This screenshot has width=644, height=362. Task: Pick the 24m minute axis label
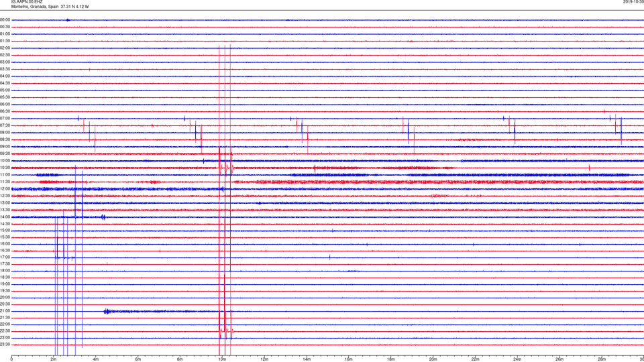(x=517, y=359)
